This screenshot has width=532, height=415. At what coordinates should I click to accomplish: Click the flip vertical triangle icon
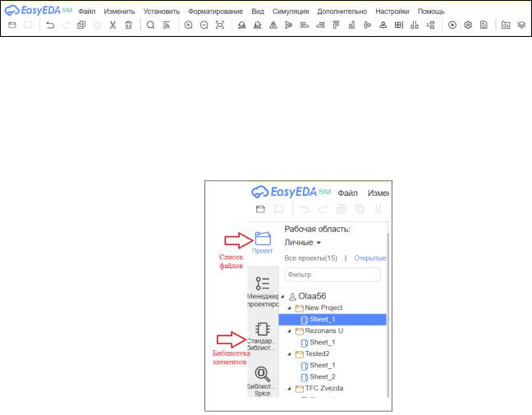pos(289,25)
